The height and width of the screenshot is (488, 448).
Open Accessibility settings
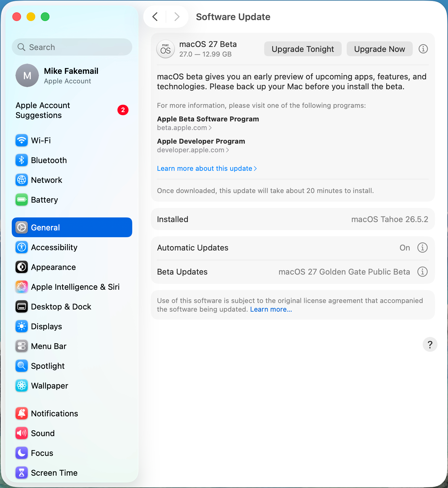pos(72,247)
